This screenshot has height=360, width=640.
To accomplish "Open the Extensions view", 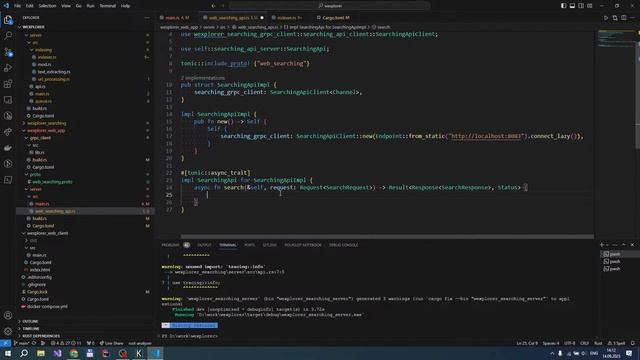I will click(8, 84).
